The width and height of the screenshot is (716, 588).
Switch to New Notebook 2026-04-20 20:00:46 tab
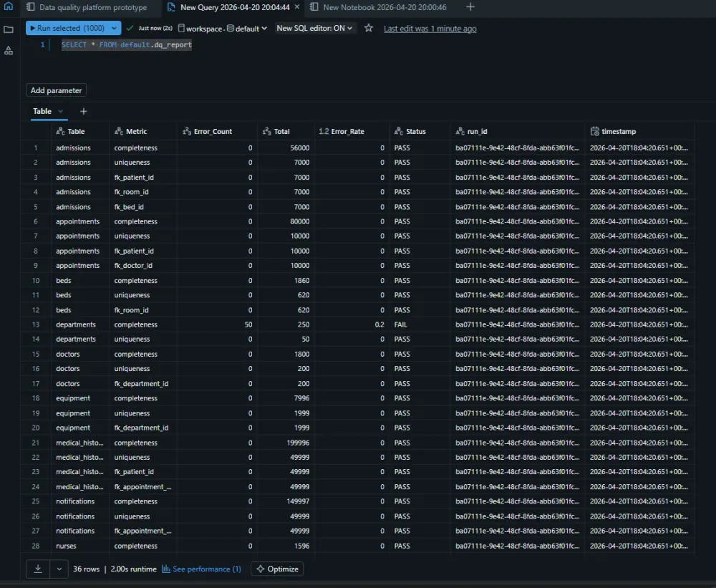click(x=379, y=7)
